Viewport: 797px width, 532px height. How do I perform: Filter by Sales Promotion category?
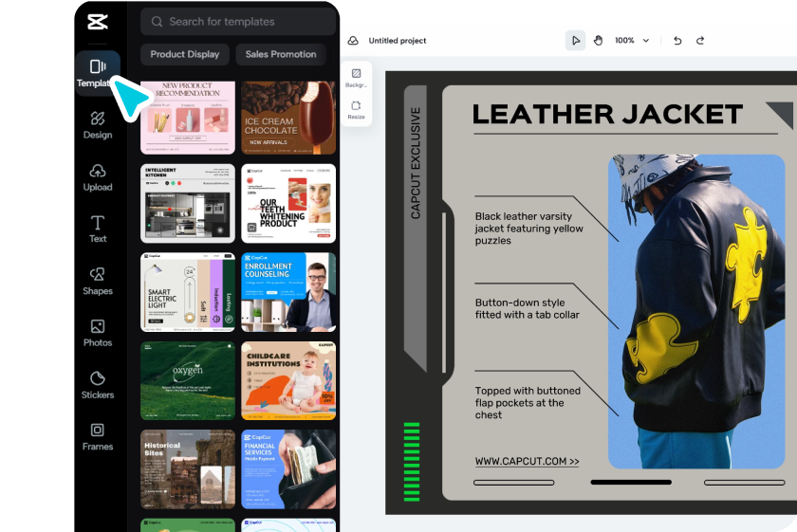click(x=281, y=54)
